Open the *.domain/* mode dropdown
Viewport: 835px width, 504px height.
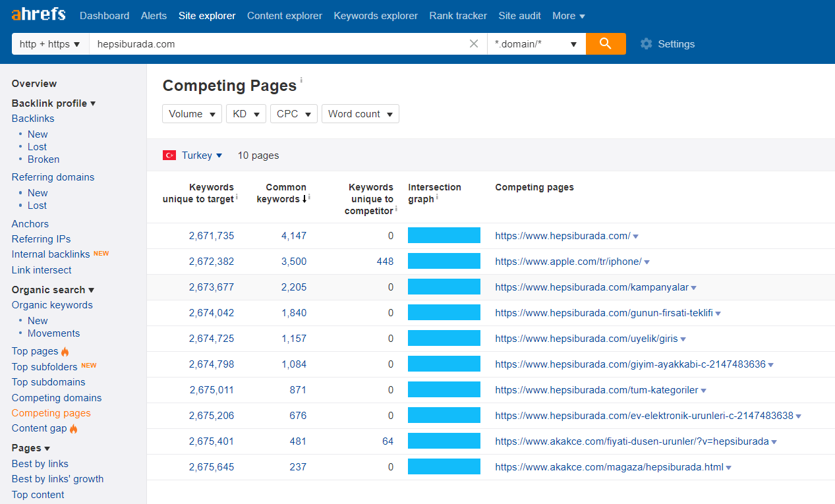pos(536,44)
